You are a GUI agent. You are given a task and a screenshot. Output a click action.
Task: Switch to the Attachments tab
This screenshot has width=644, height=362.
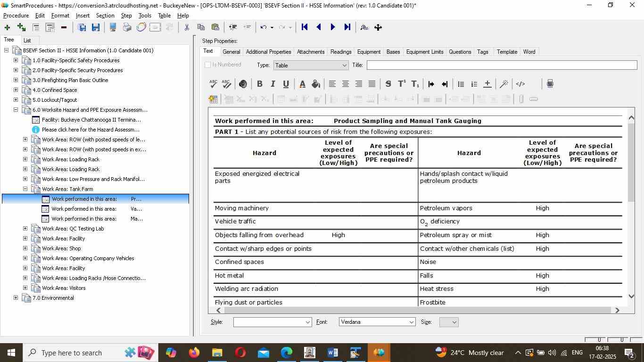311,52
